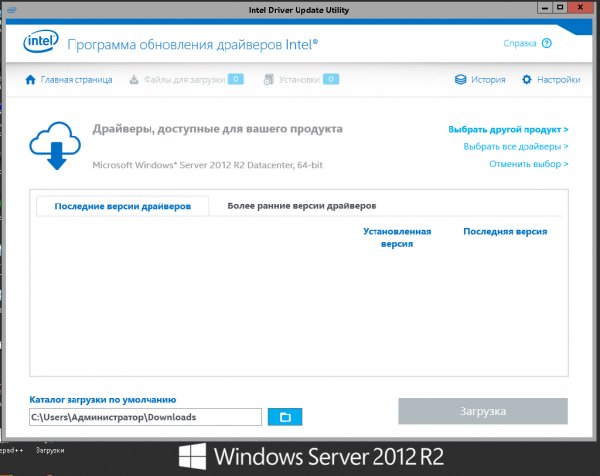
Task: Click Отменить выбор link
Action: (x=529, y=164)
